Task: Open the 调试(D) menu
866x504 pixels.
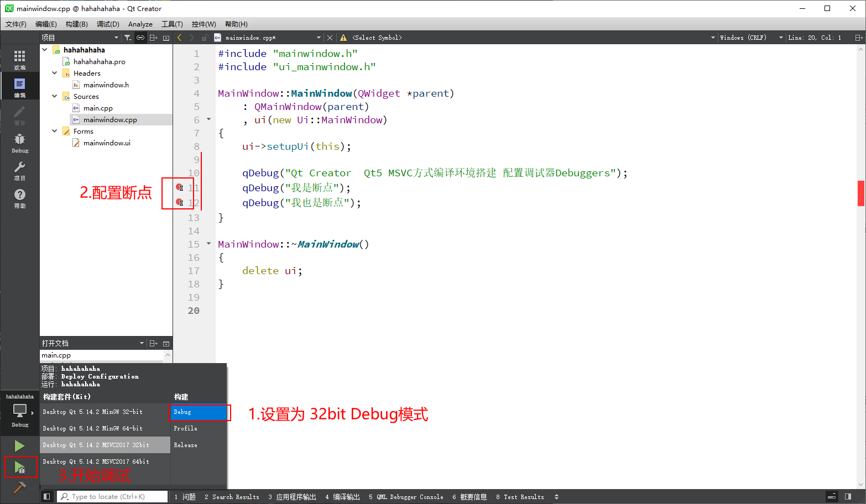Action: (x=107, y=24)
